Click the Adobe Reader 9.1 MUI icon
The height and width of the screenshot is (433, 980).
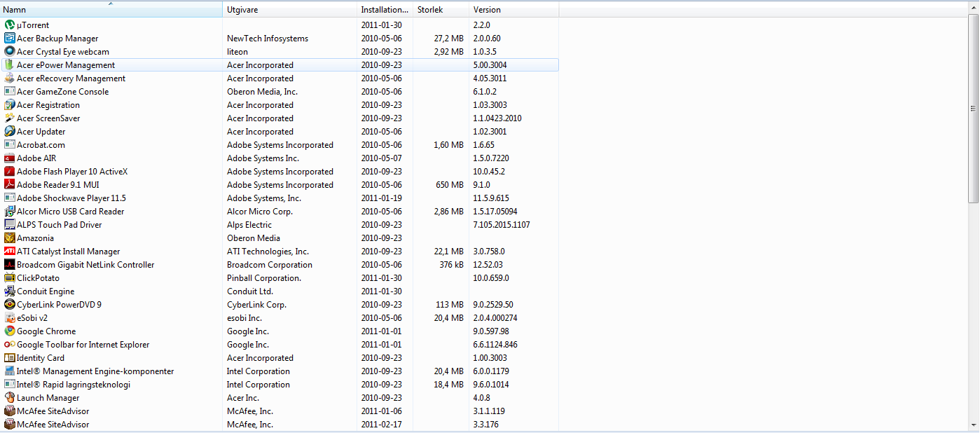tap(10, 185)
